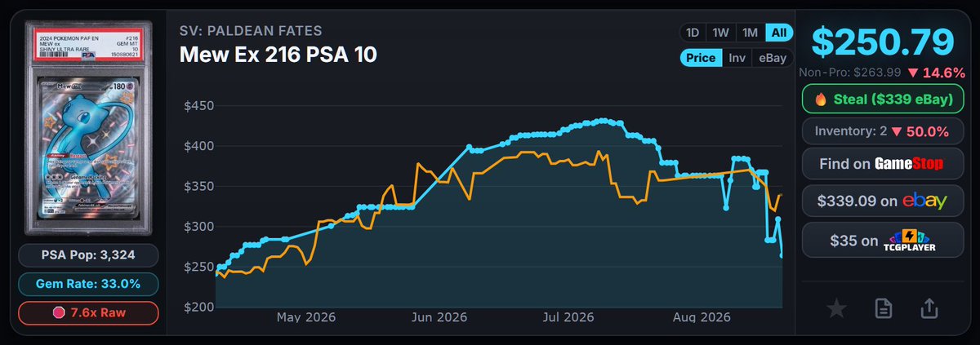Screen dimensions: 980x345
Task: Open the document details icon
Action: (883, 308)
